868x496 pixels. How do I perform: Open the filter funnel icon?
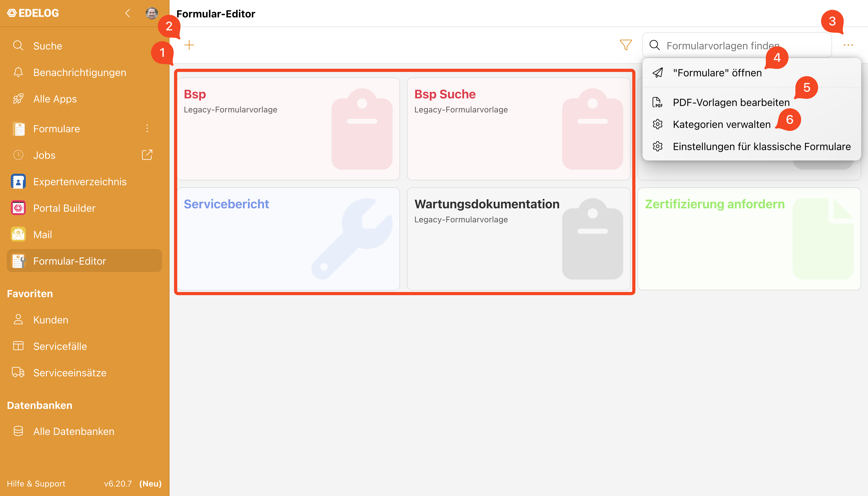click(x=626, y=45)
